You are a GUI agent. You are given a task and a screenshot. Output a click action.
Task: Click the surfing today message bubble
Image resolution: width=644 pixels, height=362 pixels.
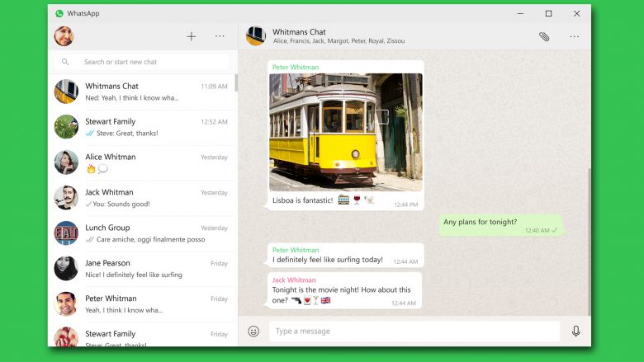345,256
